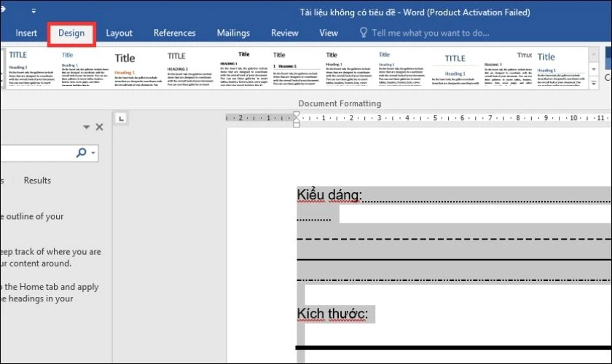The width and height of the screenshot is (612, 364).
Task: Open the References tab
Action: coord(174,33)
